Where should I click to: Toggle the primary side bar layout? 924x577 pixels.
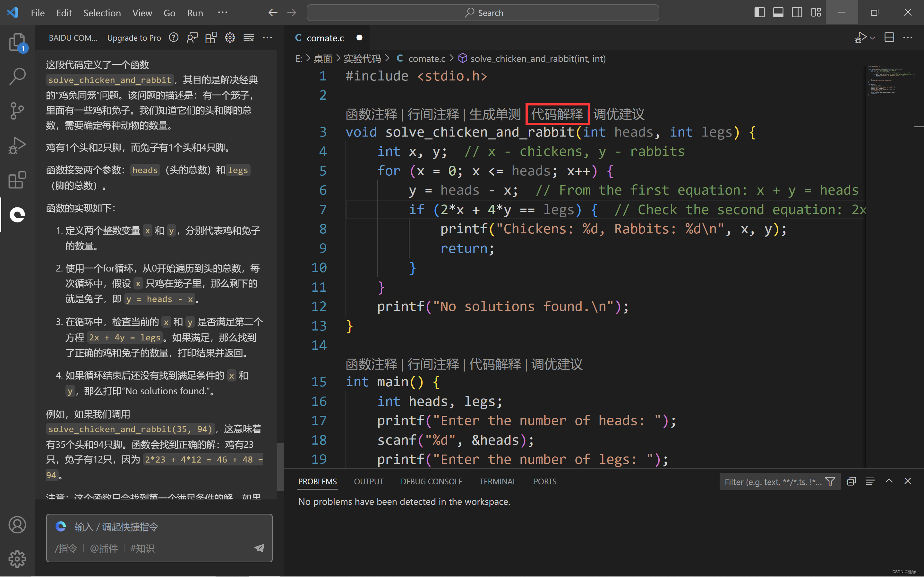759,13
